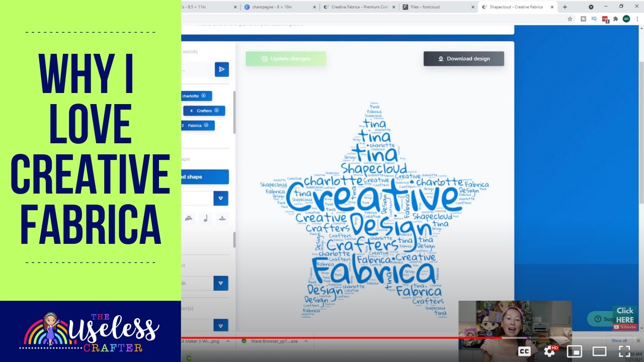Choose the dome-shaped shape icon
644x362 pixels.
click(188, 218)
